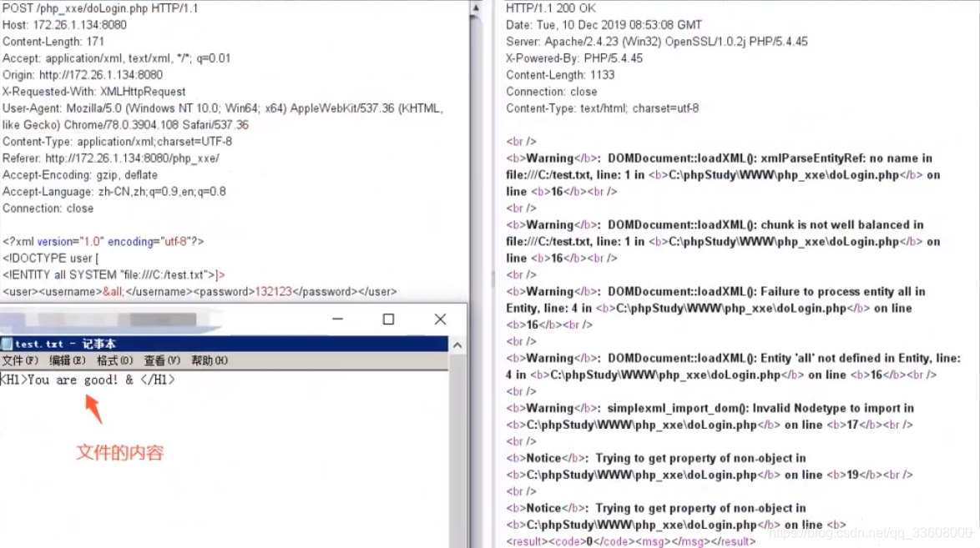Click inside the Notepad text '<H1>You are good!'
The image size is (980, 548).
point(59,380)
